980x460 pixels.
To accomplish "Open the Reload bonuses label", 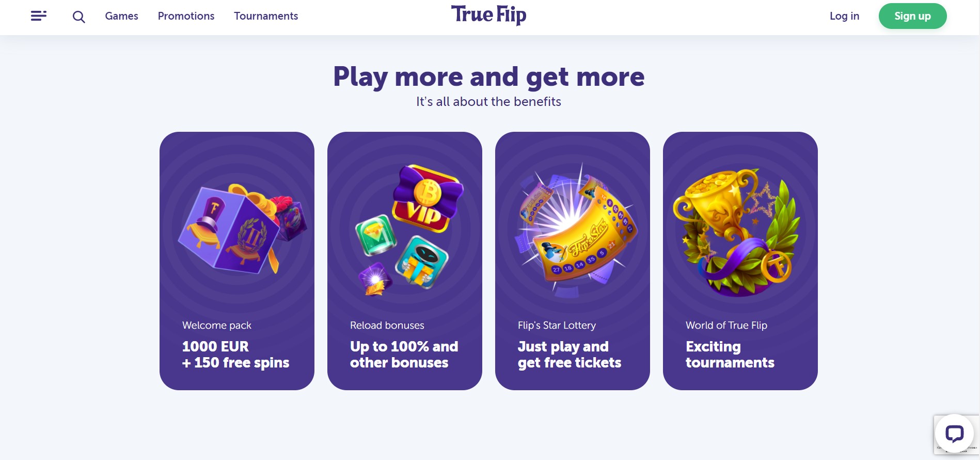I will pyautogui.click(x=387, y=325).
